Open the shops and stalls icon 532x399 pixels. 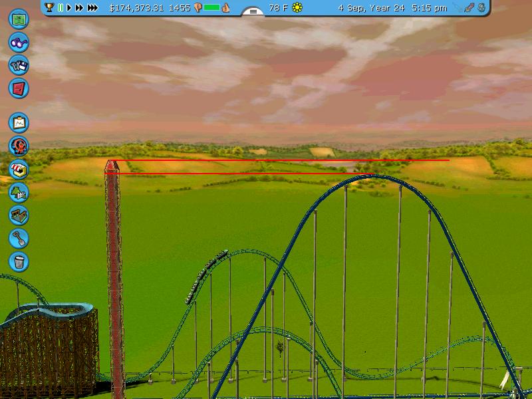point(19,170)
